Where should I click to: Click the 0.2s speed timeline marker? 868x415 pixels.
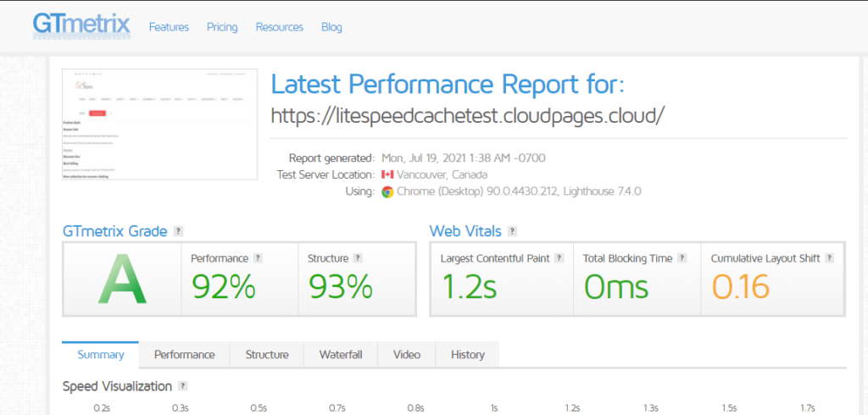click(x=102, y=408)
